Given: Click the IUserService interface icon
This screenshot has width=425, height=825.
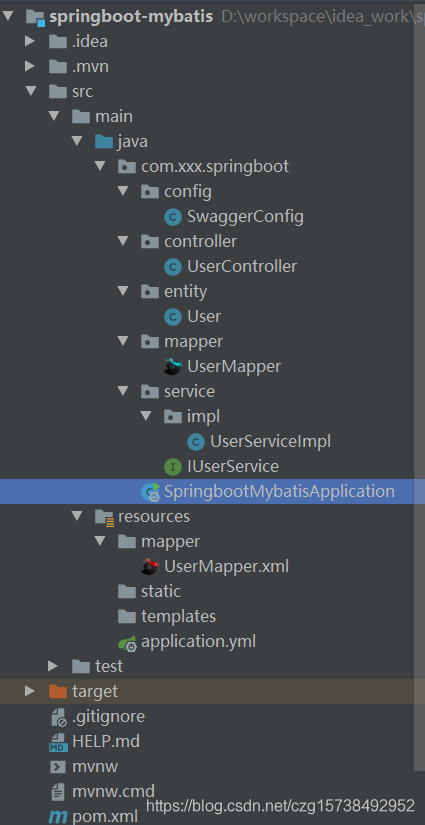Looking at the screenshot, I should point(173,466).
